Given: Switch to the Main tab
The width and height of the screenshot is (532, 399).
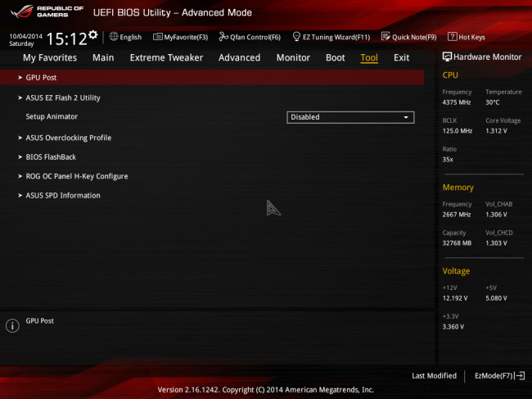Looking at the screenshot, I should tap(103, 57).
